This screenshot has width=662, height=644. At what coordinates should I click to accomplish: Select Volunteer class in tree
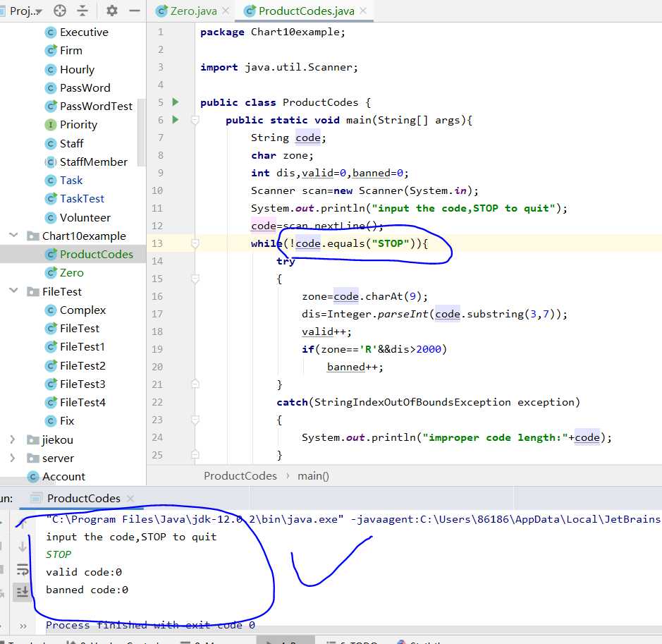85,217
